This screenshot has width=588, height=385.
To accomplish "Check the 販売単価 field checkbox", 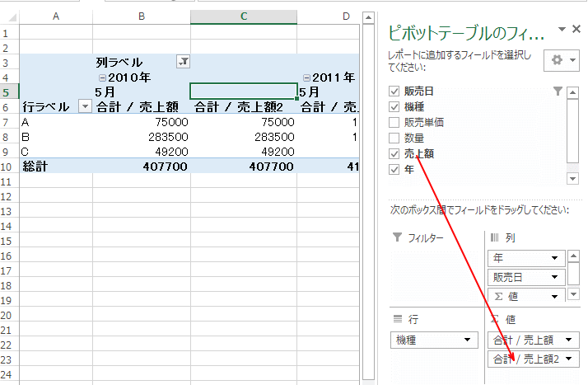I will (x=394, y=122).
